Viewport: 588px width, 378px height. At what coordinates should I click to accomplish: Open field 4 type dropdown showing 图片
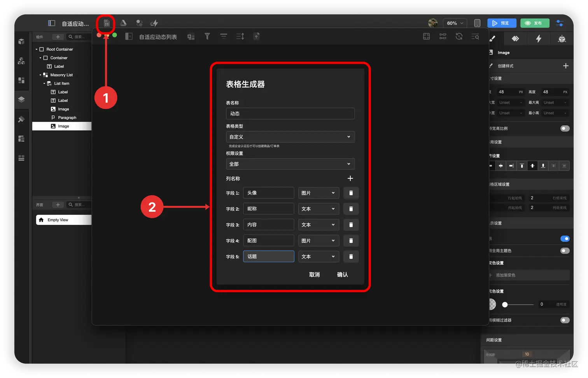pos(318,241)
